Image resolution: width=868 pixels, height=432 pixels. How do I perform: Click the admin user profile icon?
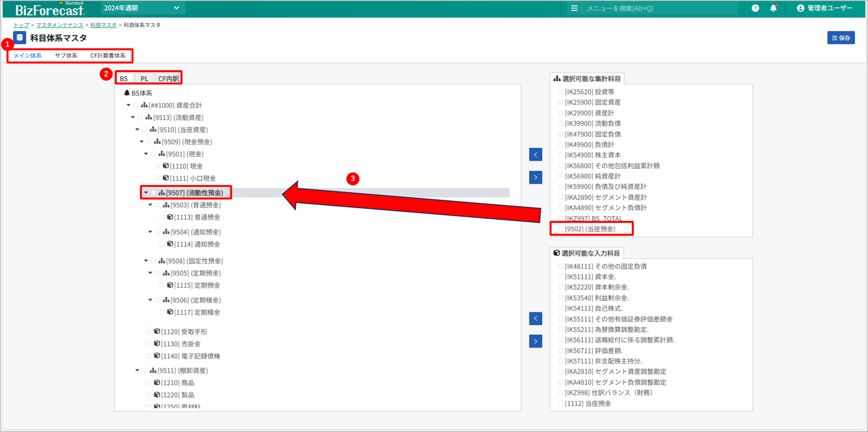point(800,8)
